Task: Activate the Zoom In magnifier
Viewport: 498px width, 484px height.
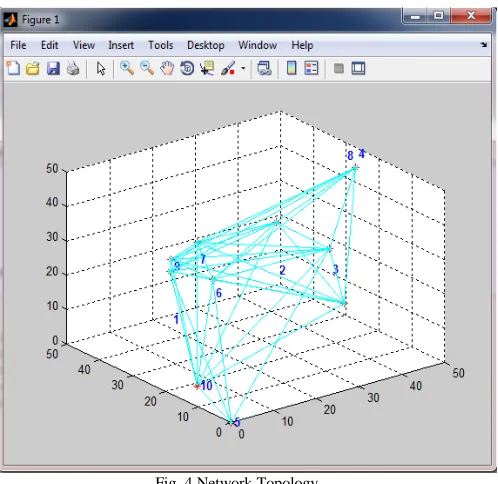Action: 127,68
